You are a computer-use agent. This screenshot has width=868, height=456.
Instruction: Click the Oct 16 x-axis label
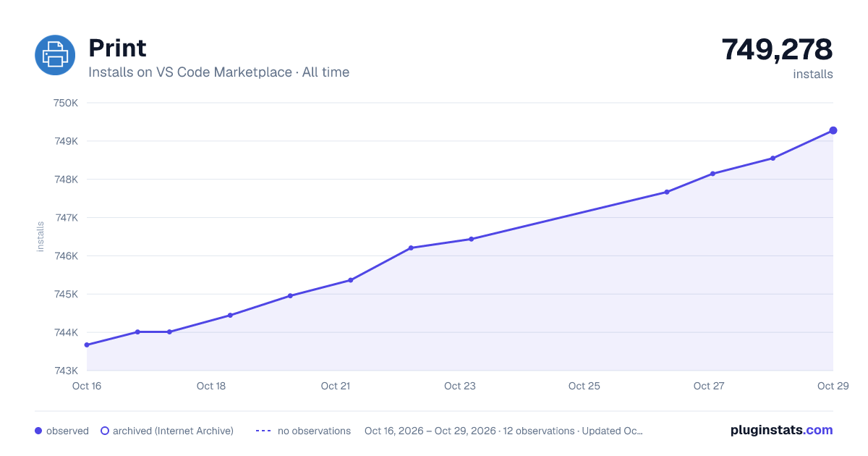coord(87,386)
